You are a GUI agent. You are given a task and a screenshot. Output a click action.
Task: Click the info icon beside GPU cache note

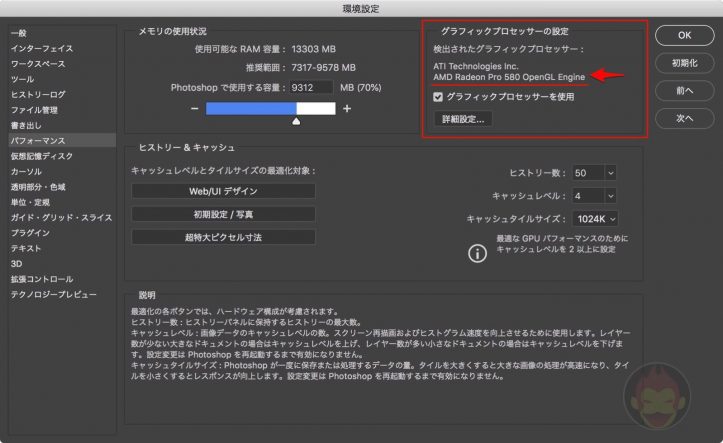pyautogui.click(x=477, y=254)
